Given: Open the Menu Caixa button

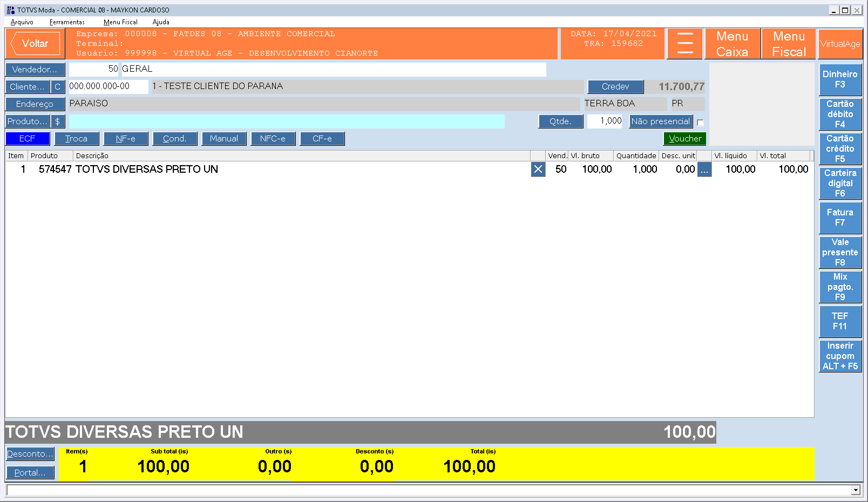Looking at the screenshot, I should coord(733,44).
